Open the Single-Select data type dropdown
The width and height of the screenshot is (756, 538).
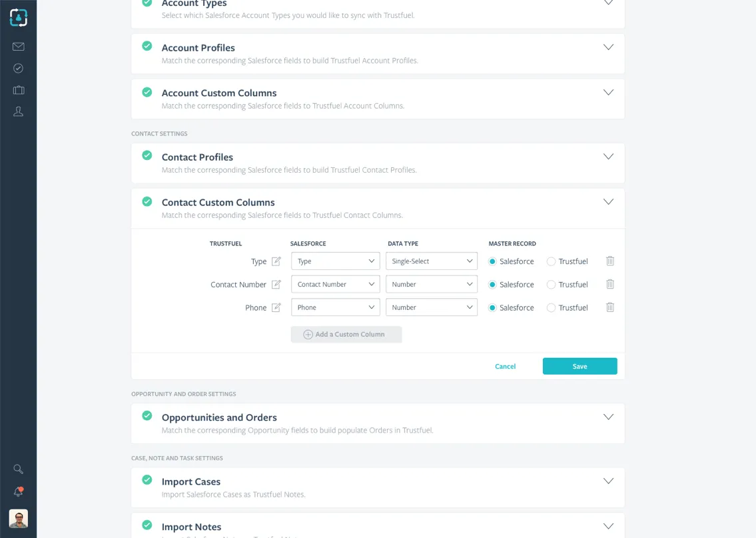[432, 261]
